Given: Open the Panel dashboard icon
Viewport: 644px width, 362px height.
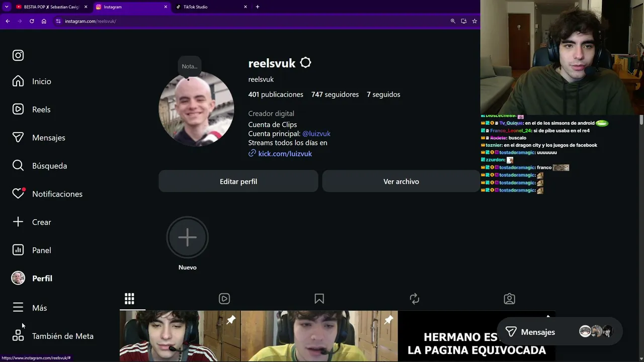Looking at the screenshot, I should click(18, 250).
